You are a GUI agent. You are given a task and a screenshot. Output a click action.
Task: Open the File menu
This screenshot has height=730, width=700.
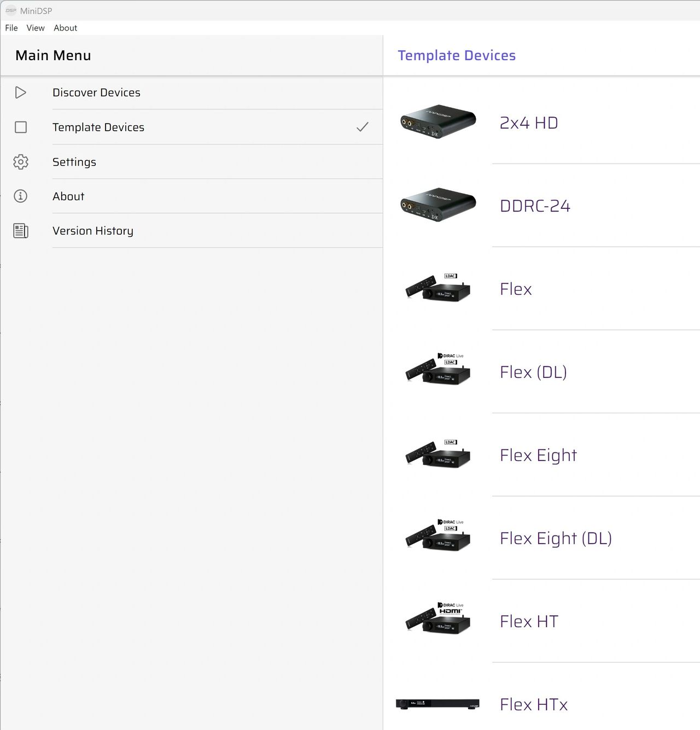pos(11,28)
